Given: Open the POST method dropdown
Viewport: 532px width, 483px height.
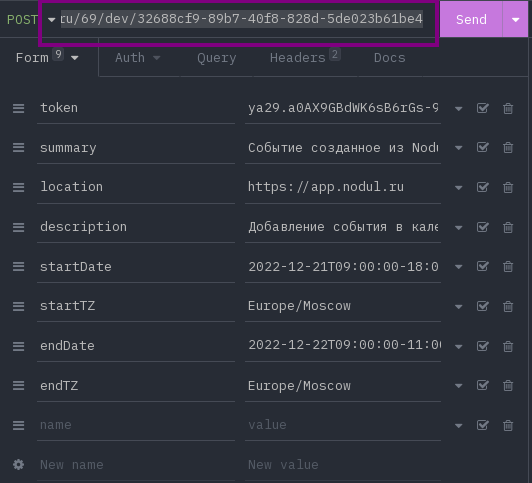Looking at the screenshot, I should pos(31,20).
